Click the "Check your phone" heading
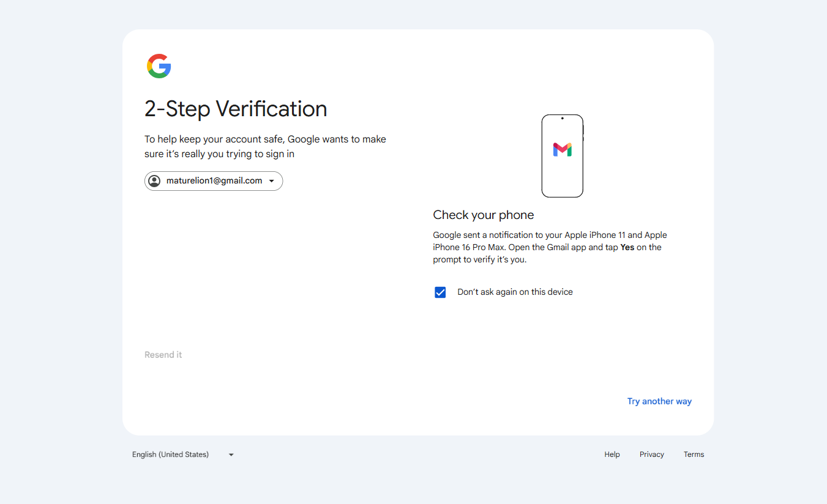Screen dimensions: 827x504 point(484,215)
